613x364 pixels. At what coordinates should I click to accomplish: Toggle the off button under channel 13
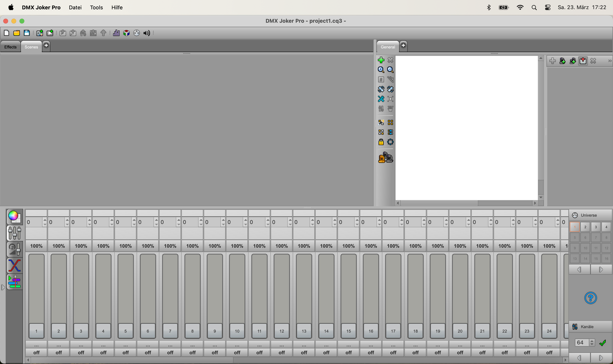tap(304, 353)
